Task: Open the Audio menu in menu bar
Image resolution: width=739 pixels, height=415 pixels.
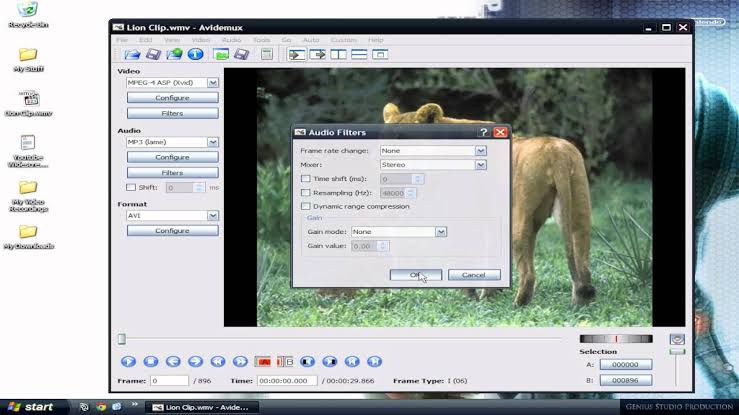Action: [231, 39]
